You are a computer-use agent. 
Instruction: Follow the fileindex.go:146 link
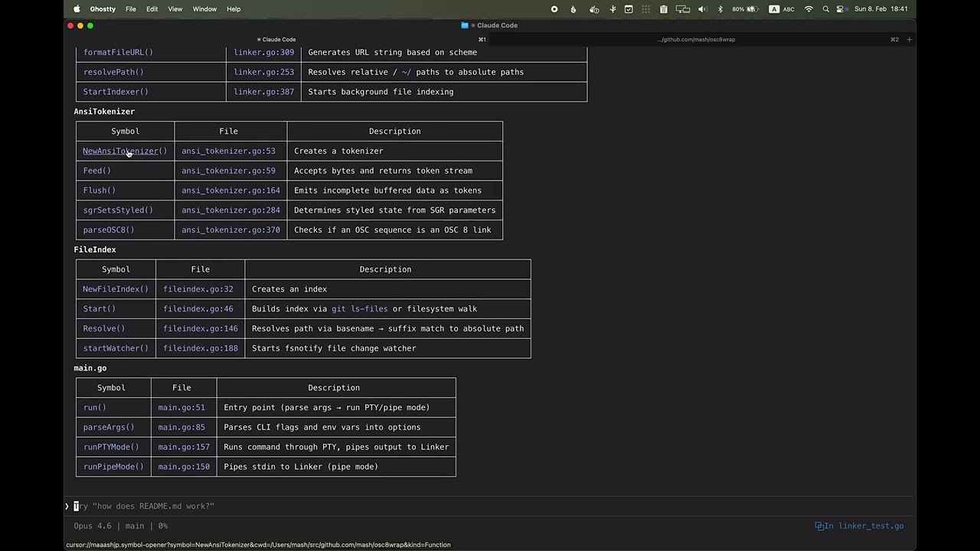(x=200, y=328)
